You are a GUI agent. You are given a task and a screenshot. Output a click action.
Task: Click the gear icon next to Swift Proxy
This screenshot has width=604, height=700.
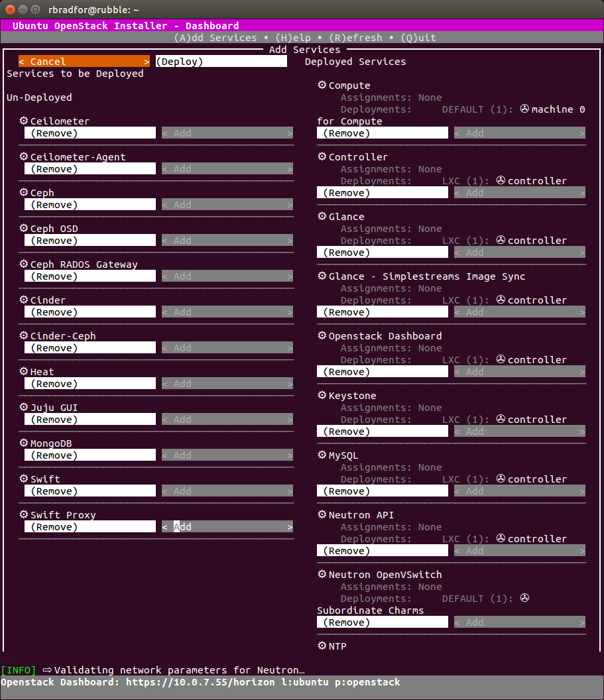point(24,514)
